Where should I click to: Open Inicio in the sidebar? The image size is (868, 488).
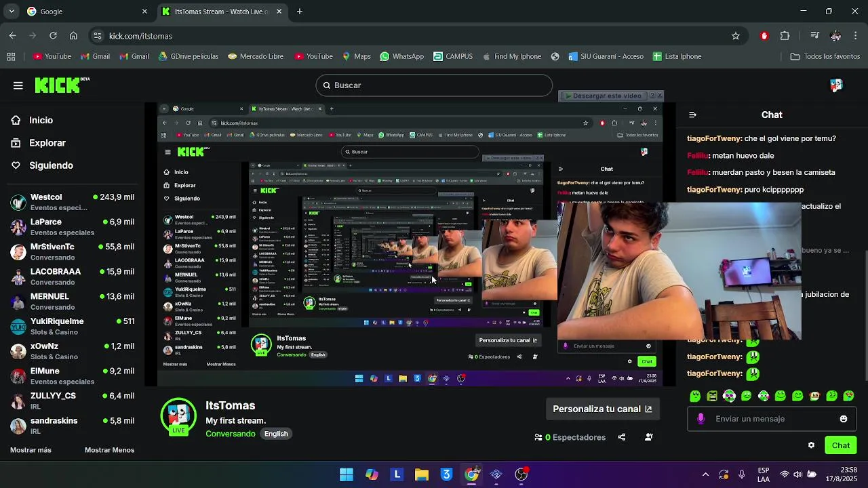[32, 120]
